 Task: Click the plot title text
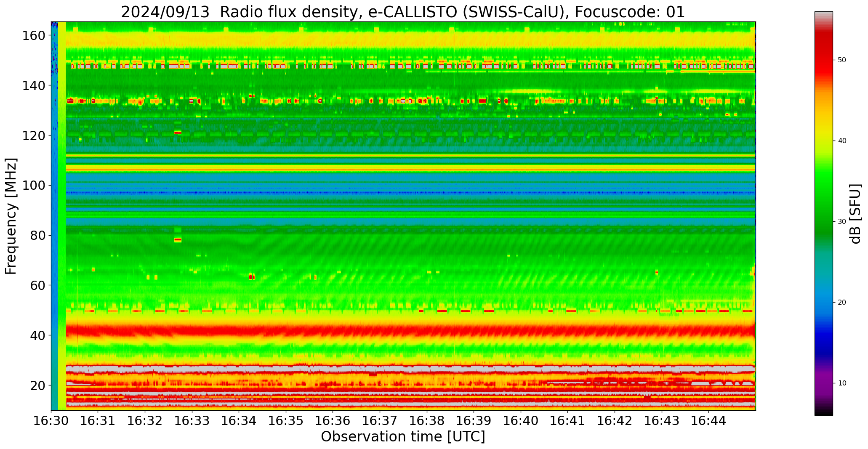(403, 12)
